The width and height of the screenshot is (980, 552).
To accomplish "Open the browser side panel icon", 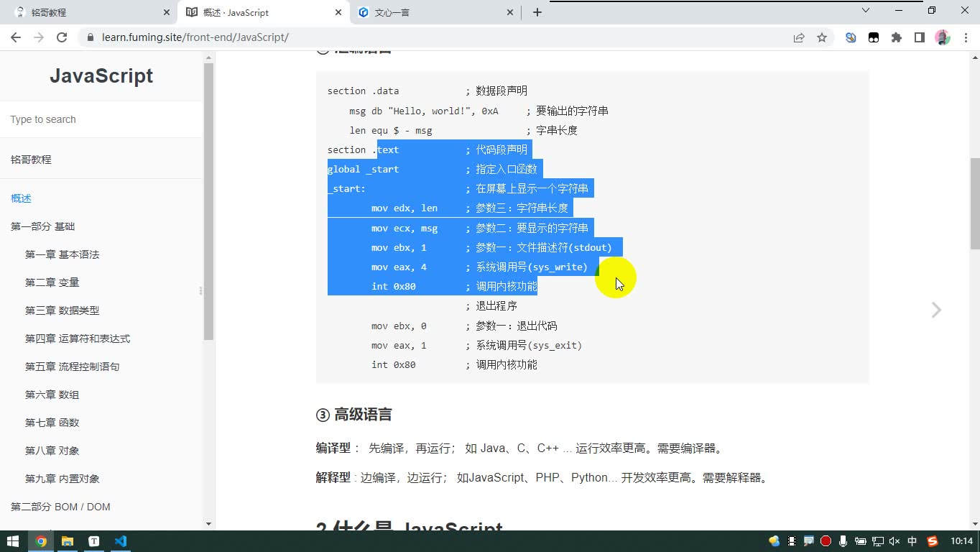I will (x=920, y=37).
